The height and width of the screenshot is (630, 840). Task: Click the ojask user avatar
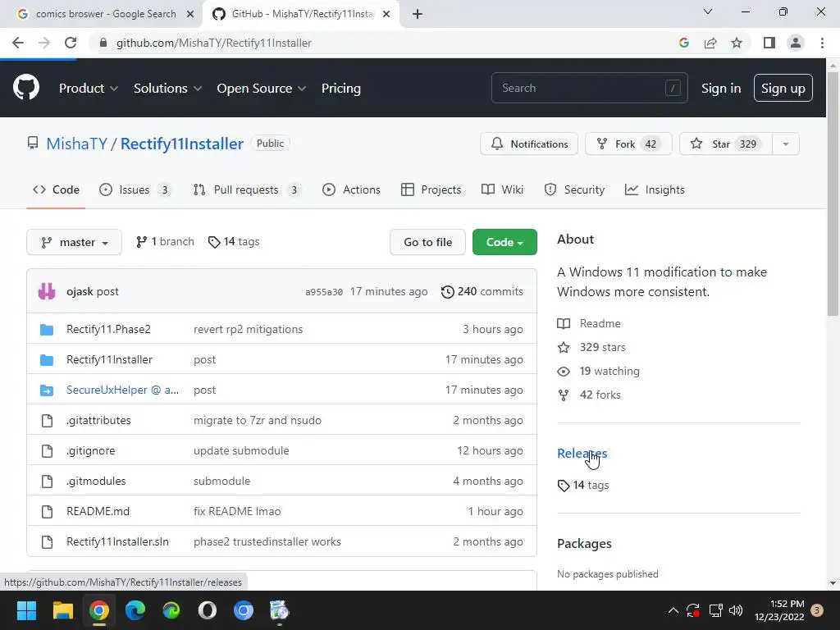click(x=47, y=291)
